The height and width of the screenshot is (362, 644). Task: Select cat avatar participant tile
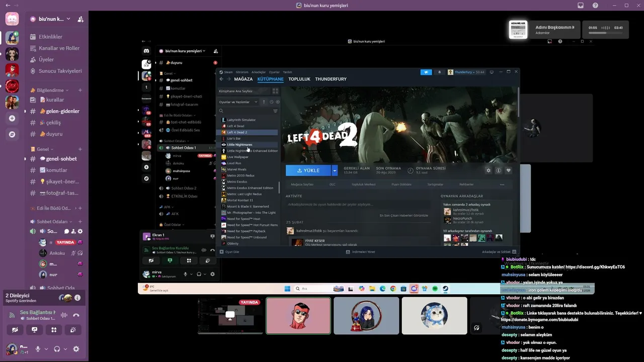[x=434, y=316]
